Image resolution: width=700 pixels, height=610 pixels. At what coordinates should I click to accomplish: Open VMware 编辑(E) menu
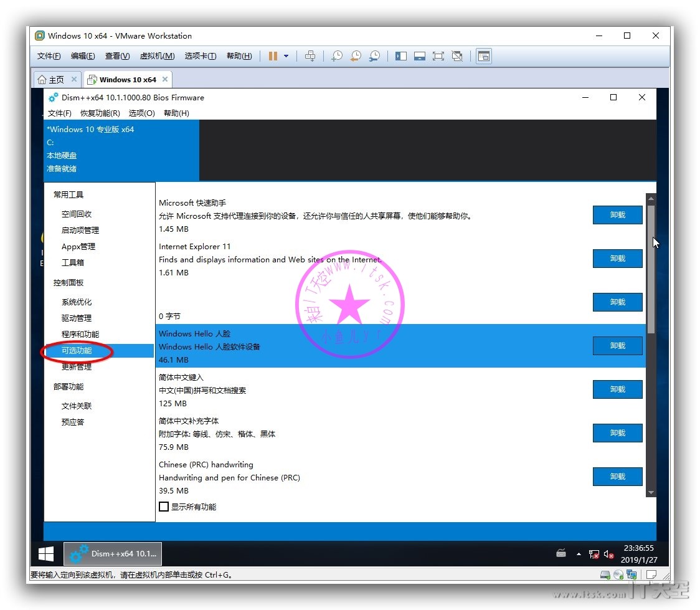83,56
